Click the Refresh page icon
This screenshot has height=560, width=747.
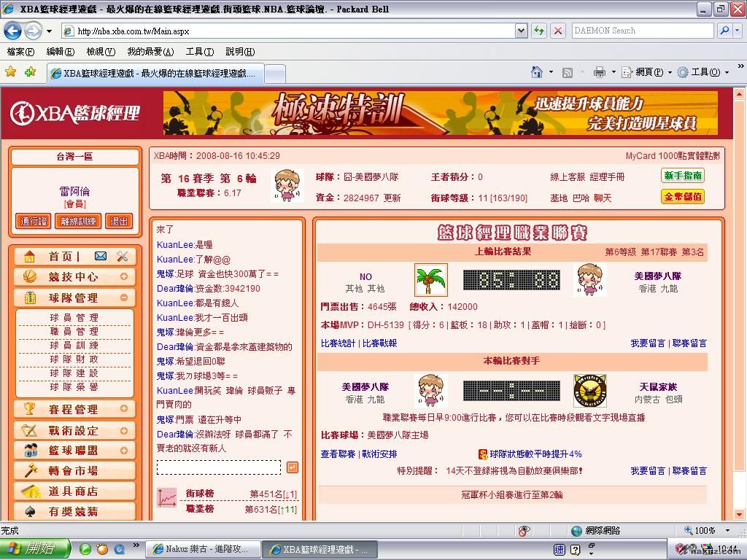(x=539, y=31)
